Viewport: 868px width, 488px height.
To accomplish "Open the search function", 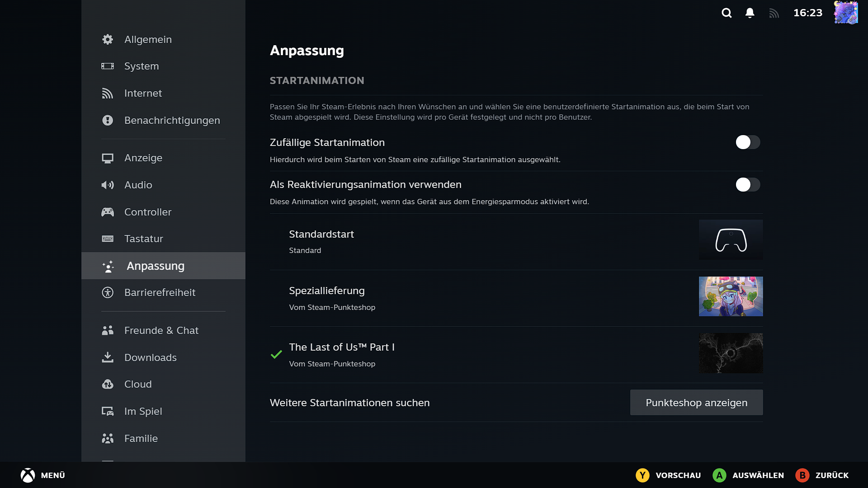I will click(726, 13).
